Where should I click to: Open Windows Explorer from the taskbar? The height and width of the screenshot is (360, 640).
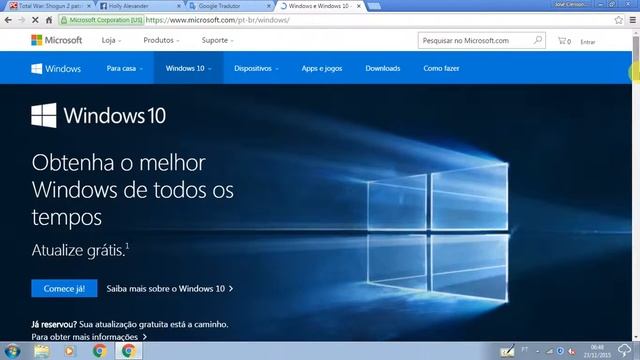pyautogui.click(x=41, y=351)
